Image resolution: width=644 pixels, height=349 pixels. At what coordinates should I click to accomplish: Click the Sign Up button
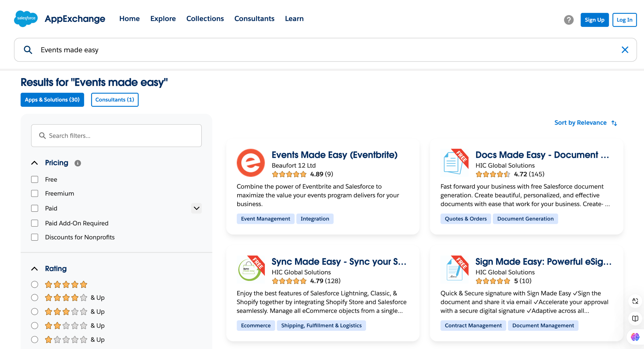click(x=594, y=20)
